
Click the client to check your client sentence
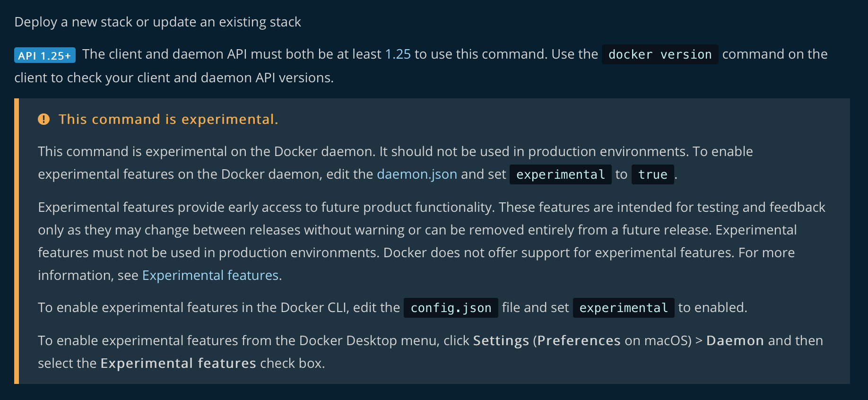click(x=174, y=78)
